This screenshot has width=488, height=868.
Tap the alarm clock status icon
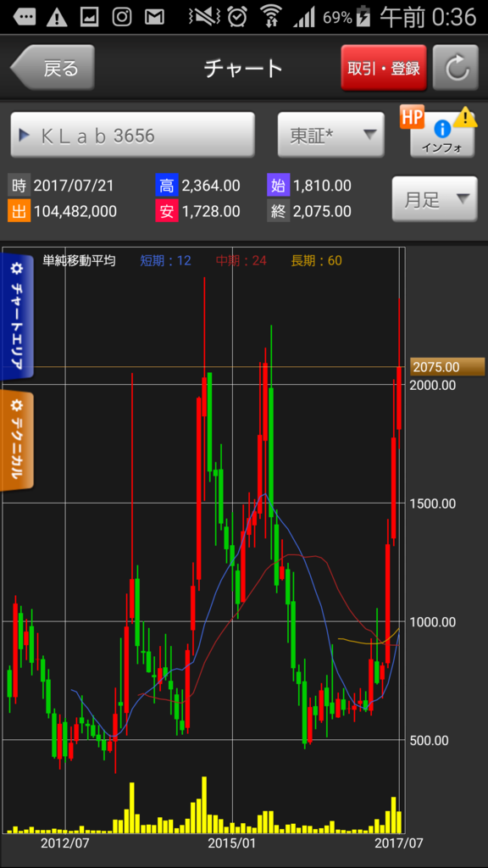tap(238, 17)
